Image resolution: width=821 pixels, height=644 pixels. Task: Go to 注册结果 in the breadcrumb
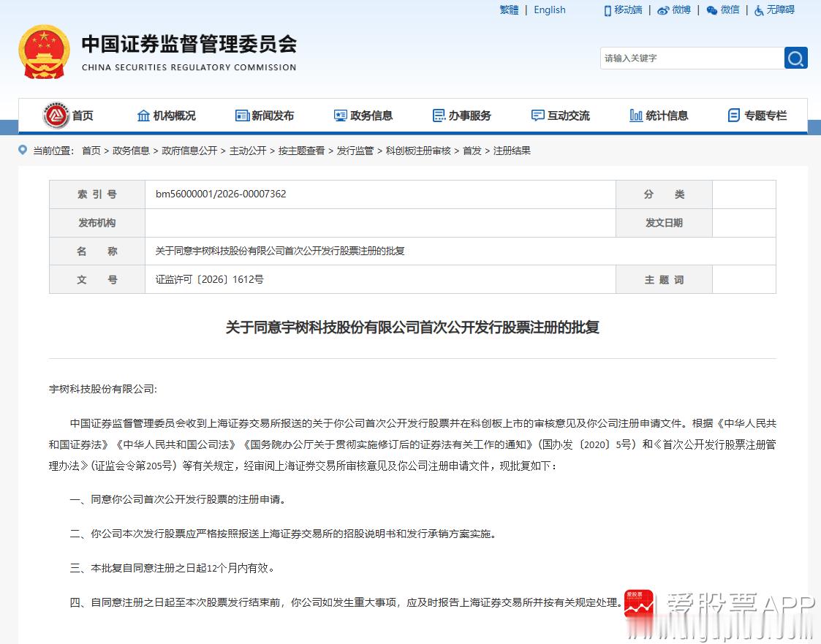[x=512, y=151]
